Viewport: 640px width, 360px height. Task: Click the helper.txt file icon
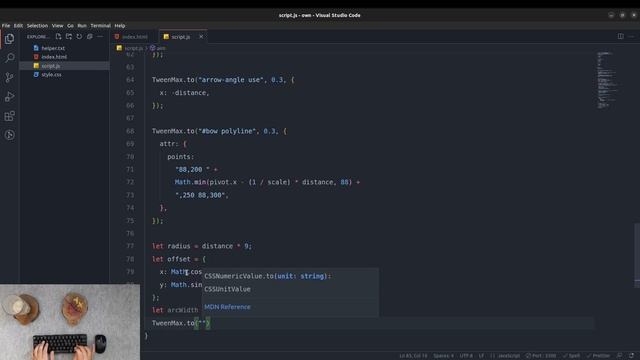[x=36, y=48]
